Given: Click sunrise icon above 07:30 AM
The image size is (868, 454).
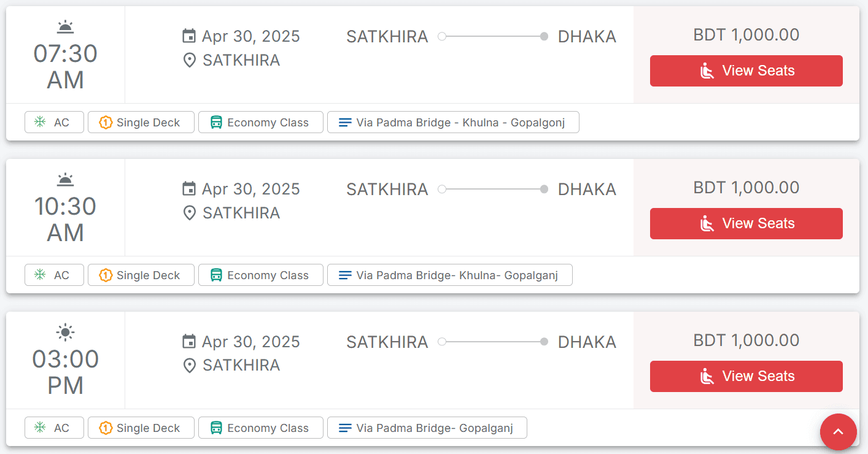Looking at the screenshot, I should click(65, 27).
